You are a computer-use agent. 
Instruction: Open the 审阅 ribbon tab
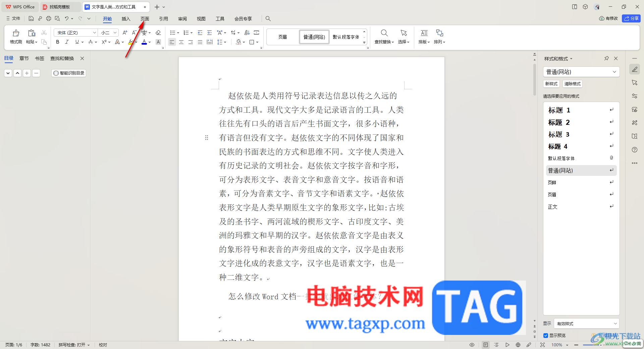pos(182,19)
